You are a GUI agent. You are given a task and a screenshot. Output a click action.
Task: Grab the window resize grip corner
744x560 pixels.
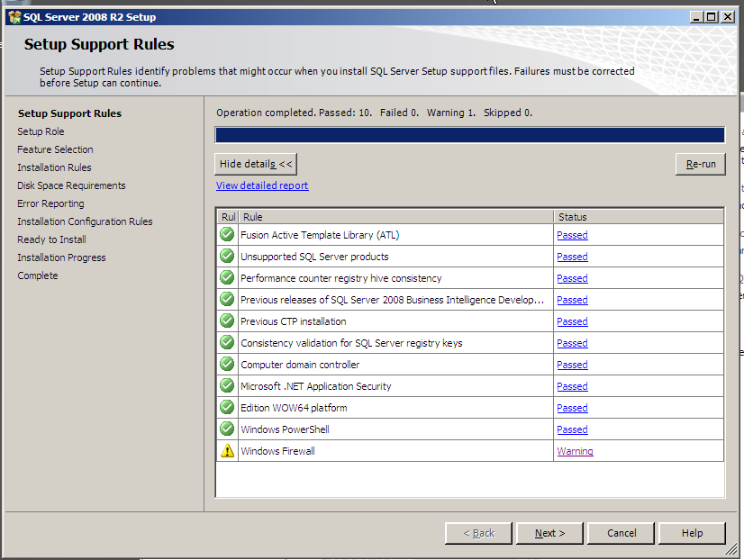point(731,549)
